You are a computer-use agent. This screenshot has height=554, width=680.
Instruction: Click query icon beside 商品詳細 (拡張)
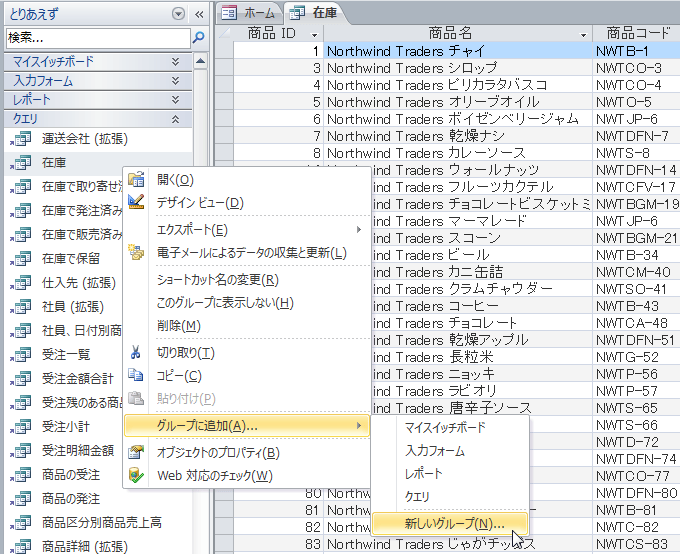coord(20,546)
